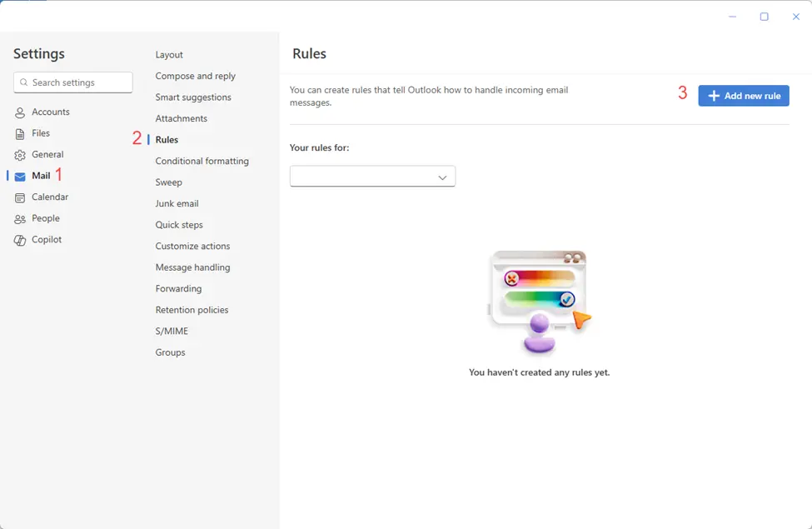Select the Mail envelope icon

[x=20, y=176]
